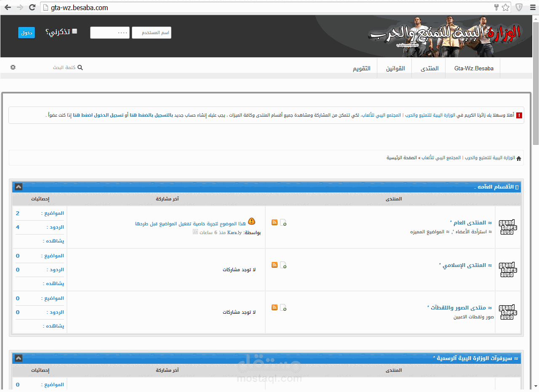Click the اسم المستخدم username field
539x392 pixels.
coord(152,33)
